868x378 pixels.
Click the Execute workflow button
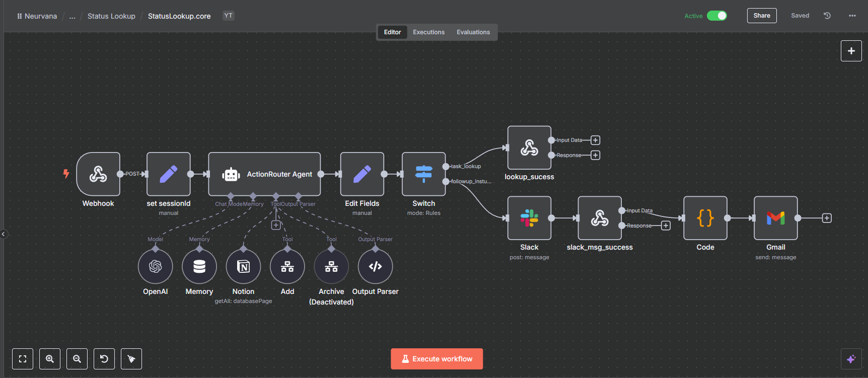point(437,359)
